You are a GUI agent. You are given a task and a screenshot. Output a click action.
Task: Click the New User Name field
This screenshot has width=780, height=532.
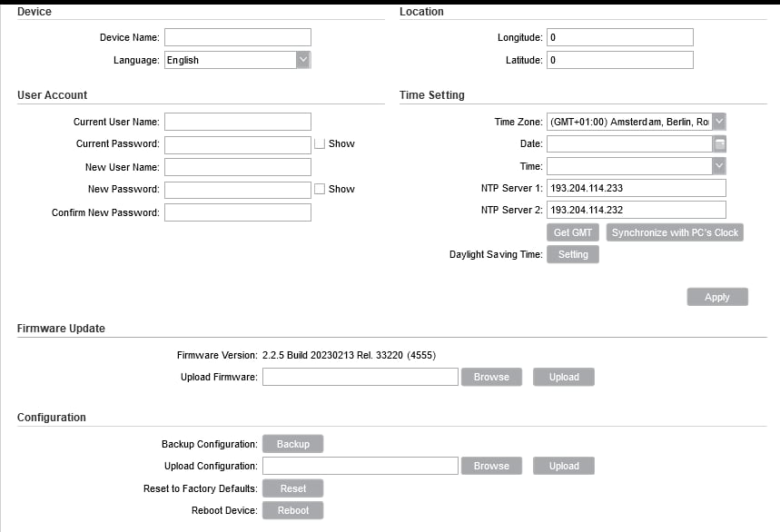point(238,167)
